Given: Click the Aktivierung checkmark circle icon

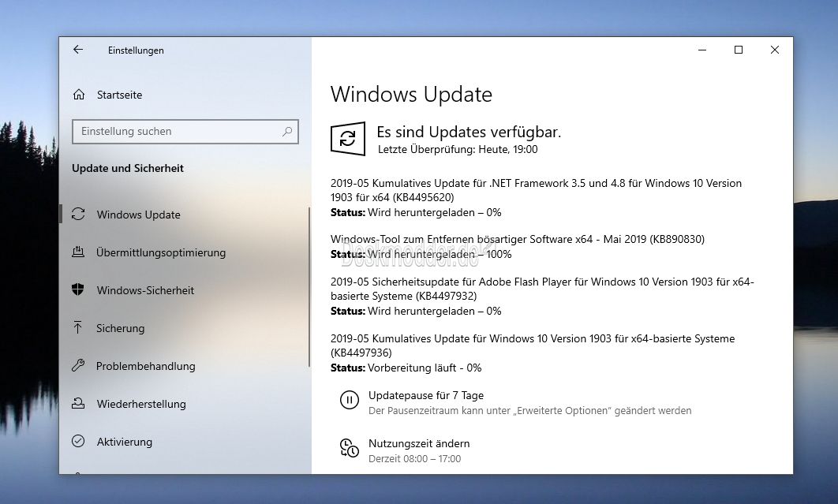Looking at the screenshot, I should pos(78,442).
